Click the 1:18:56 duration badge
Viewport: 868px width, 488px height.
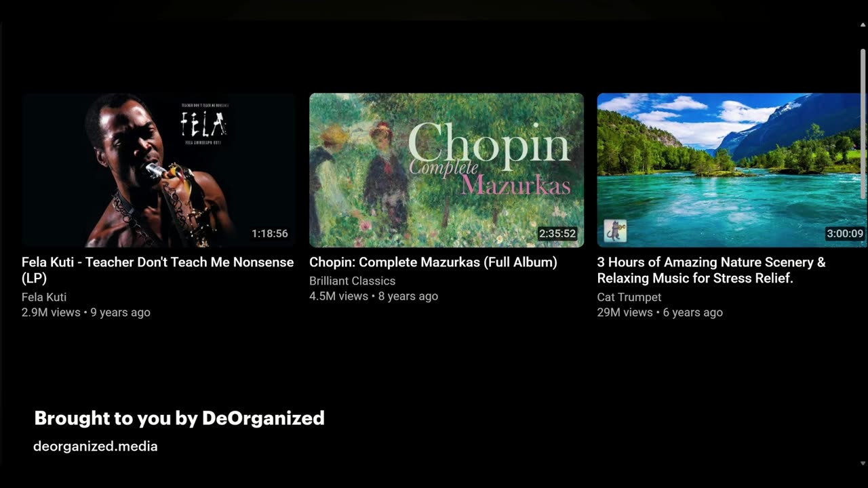click(x=270, y=234)
